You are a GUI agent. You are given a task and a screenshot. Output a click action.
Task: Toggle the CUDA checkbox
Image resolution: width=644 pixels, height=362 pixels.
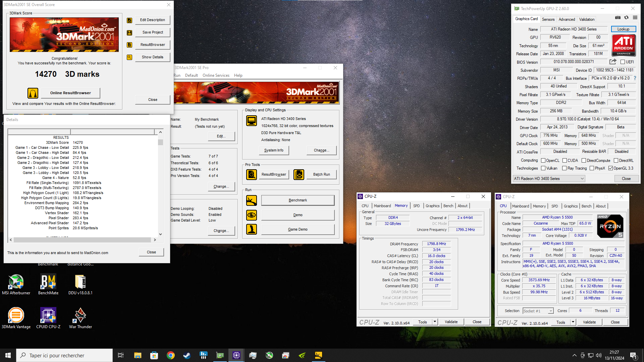pos(565,161)
